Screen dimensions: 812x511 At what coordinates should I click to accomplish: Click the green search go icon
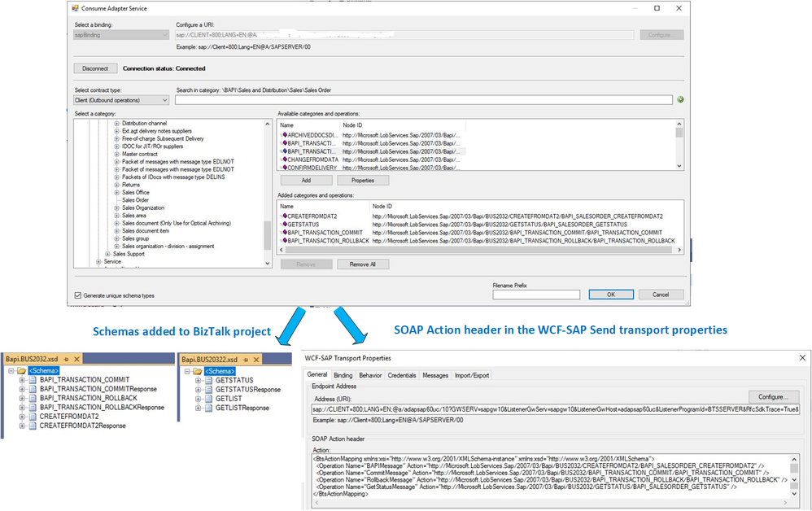(680, 99)
